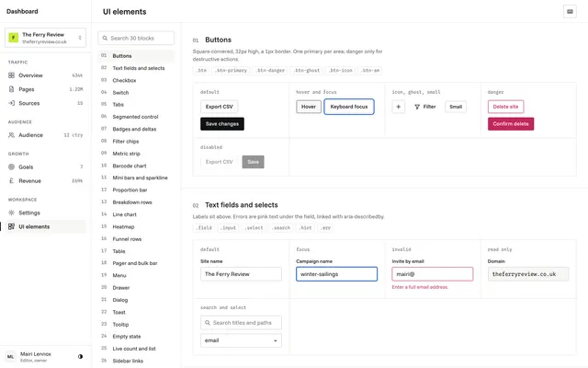Open Badges and deltas block
The height and width of the screenshot is (368, 588).
[136, 129]
